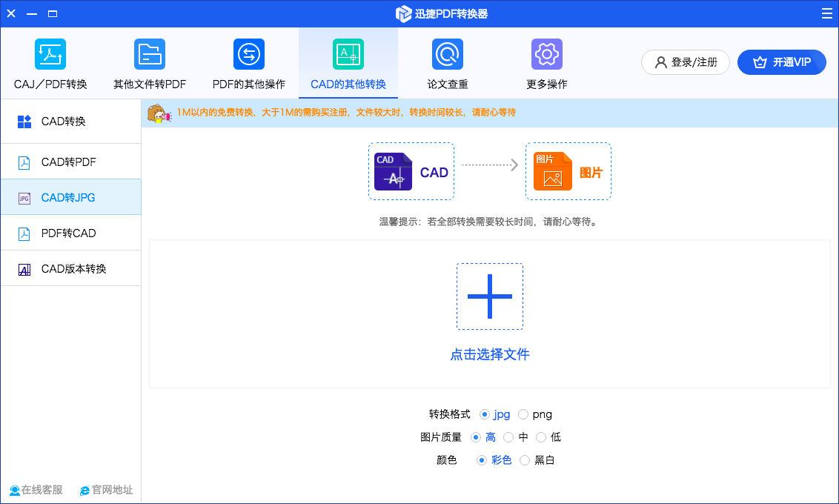This screenshot has width=839, height=504.
Task: Click the user silhouette icon in 登录/注册
Action: point(661,62)
